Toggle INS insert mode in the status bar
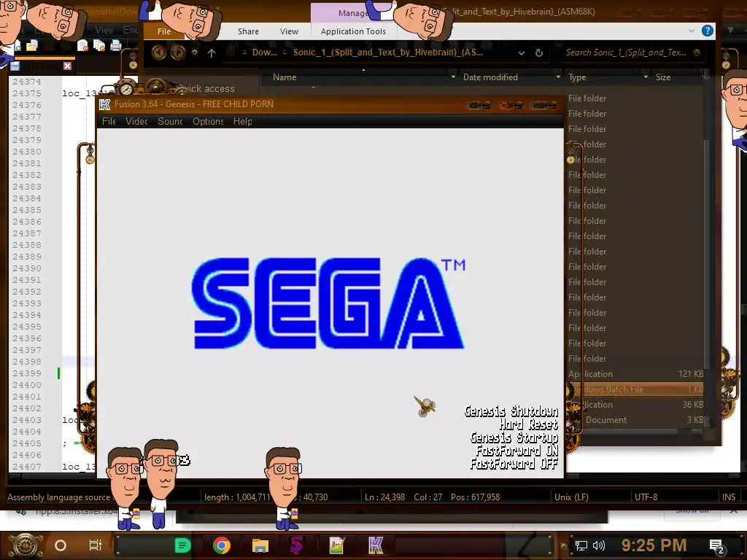Screen dimensions: 747x560 [x=729, y=497]
